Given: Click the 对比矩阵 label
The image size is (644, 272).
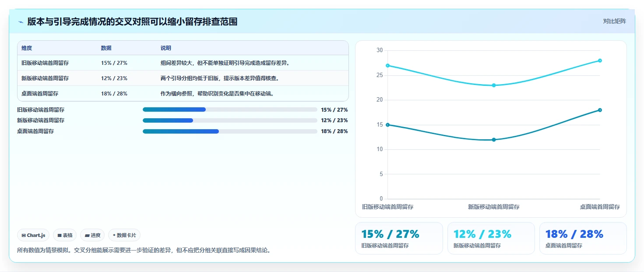Looking at the screenshot, I should (x=614, y=21).
